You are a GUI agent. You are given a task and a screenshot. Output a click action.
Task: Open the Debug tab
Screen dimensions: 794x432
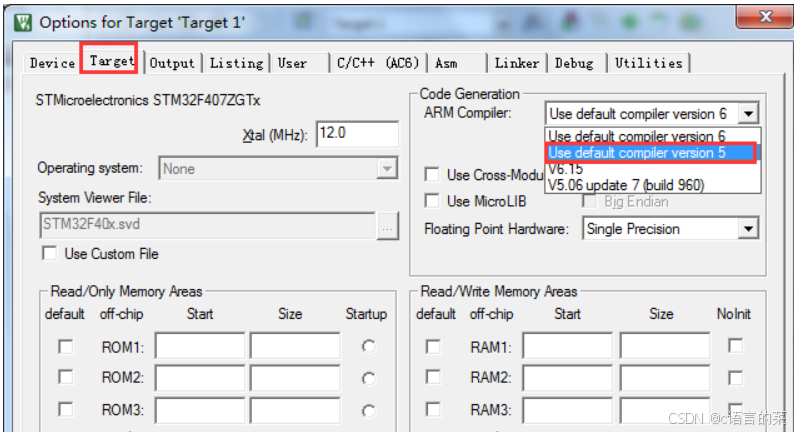click(x=575, y=63)
